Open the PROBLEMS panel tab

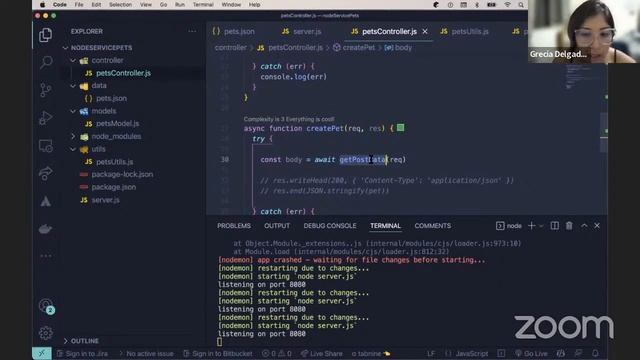point(234,226)
